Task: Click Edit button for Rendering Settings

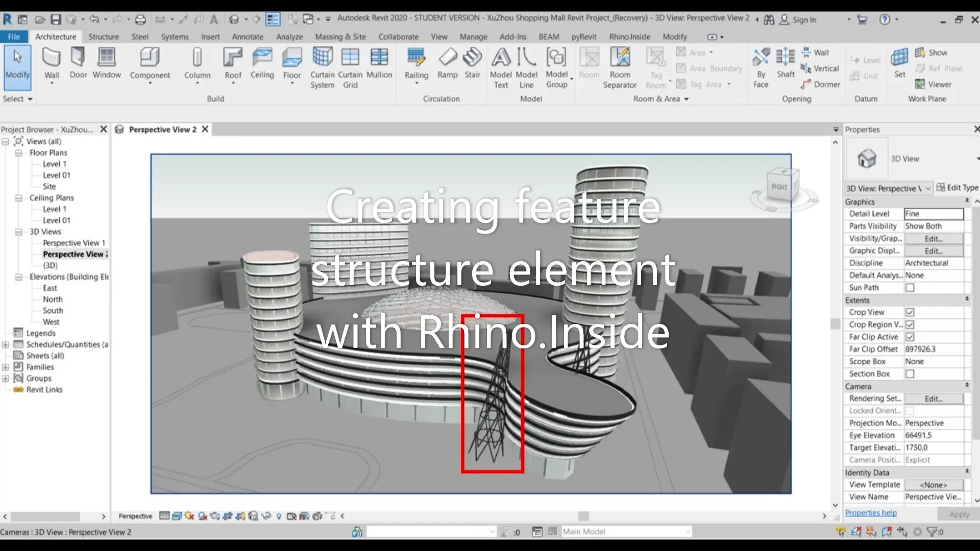Action: [x=934, y=398]
